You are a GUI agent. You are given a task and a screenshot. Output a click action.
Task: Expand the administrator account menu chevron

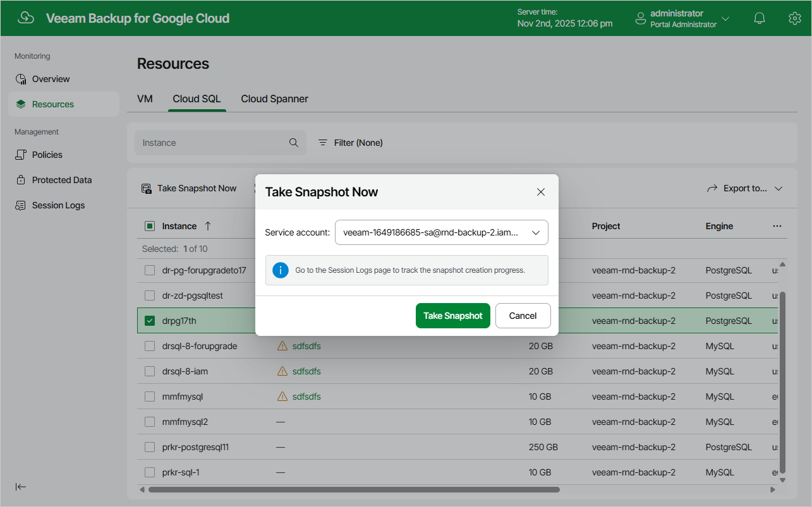pyautogui.click(x=725, y=19)
